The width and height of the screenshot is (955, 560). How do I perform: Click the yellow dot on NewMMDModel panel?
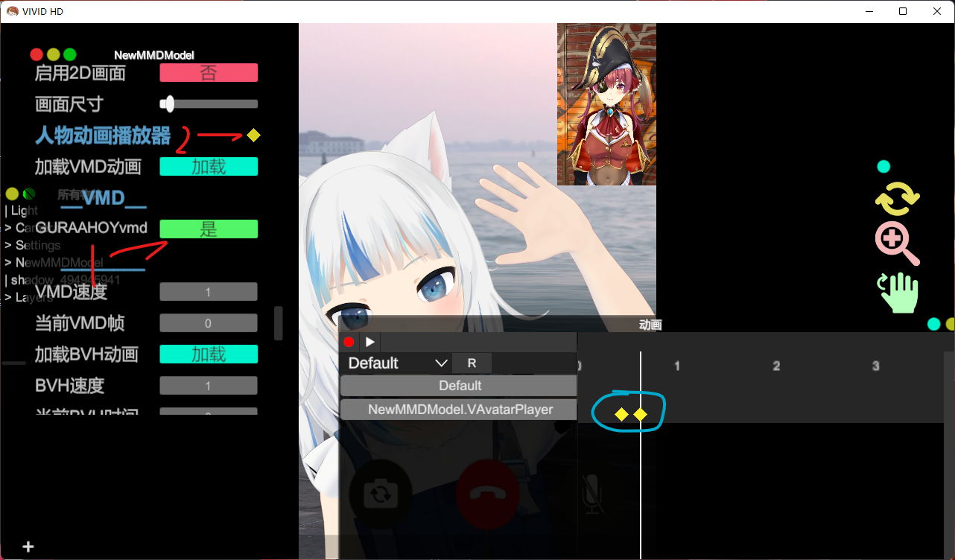pyautogui.click(x=53, y=54)
